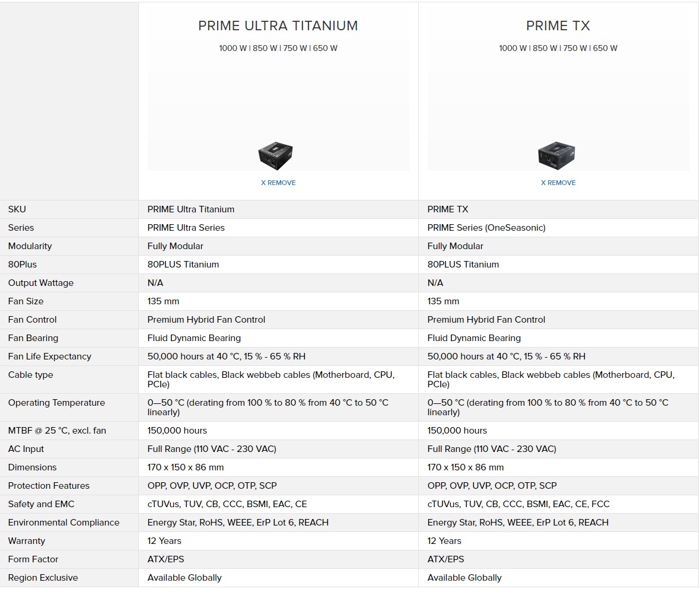
Task: Click the SKU row label
Action: tap(17, 209)
